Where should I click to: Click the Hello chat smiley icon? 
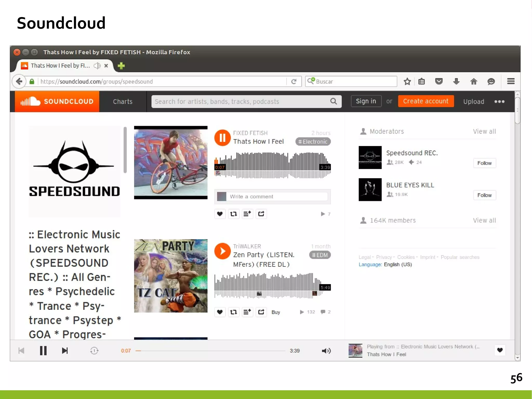[491, 82]
